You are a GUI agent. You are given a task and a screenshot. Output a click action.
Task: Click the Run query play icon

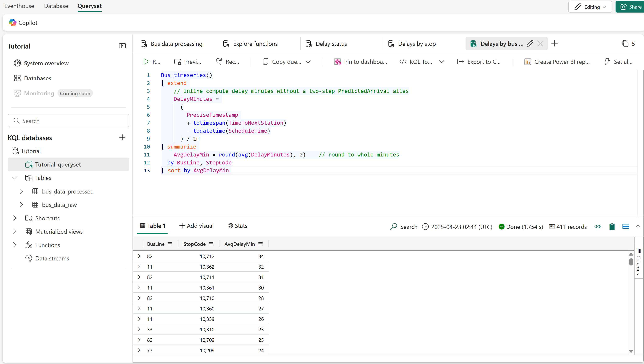(x=146, y=62)
